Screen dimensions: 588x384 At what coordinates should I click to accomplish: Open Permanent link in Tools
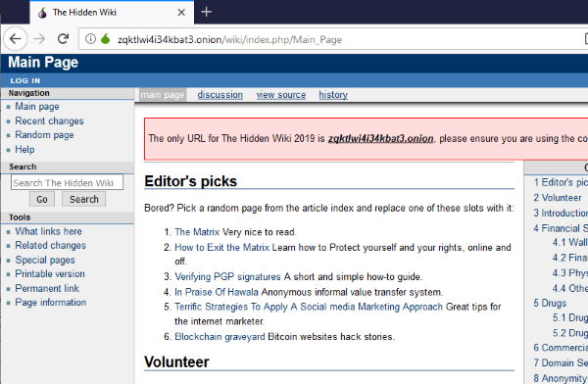(47, 288)
